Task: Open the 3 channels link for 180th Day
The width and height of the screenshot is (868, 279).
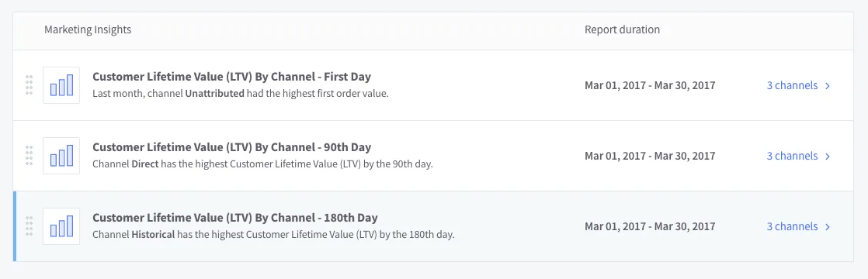Action: [x=792, y=226]
